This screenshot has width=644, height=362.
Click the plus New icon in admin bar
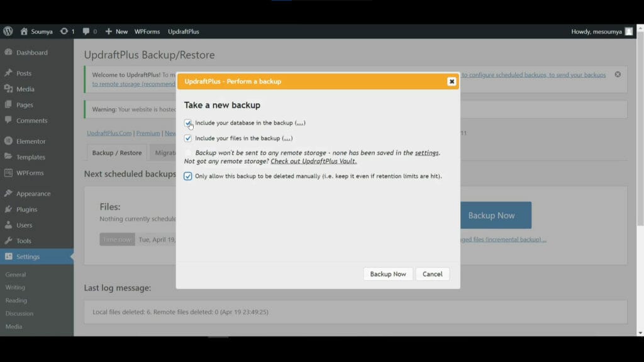pyautogui.click(x=108, y=31)
